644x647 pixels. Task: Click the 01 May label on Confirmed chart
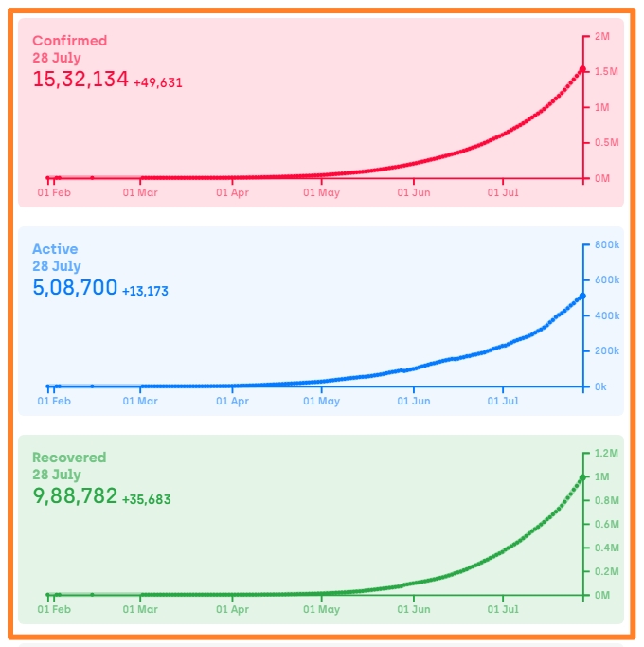[x=321, y=191]
